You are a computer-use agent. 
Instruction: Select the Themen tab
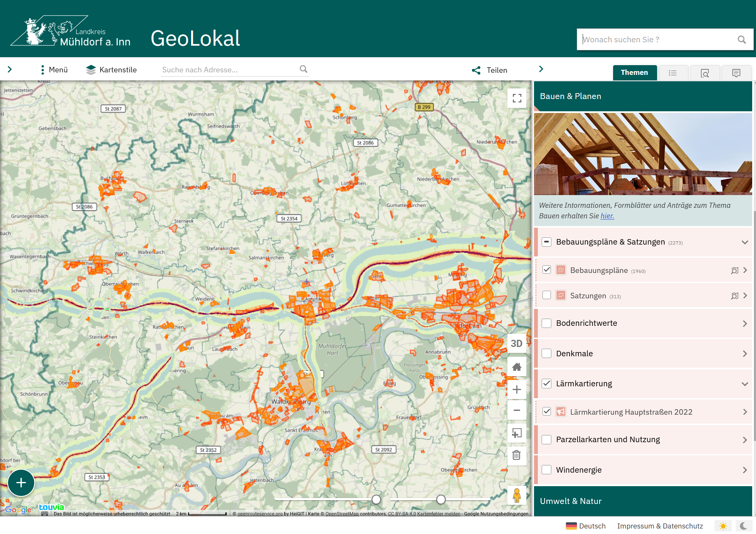[x=634, y=73]
